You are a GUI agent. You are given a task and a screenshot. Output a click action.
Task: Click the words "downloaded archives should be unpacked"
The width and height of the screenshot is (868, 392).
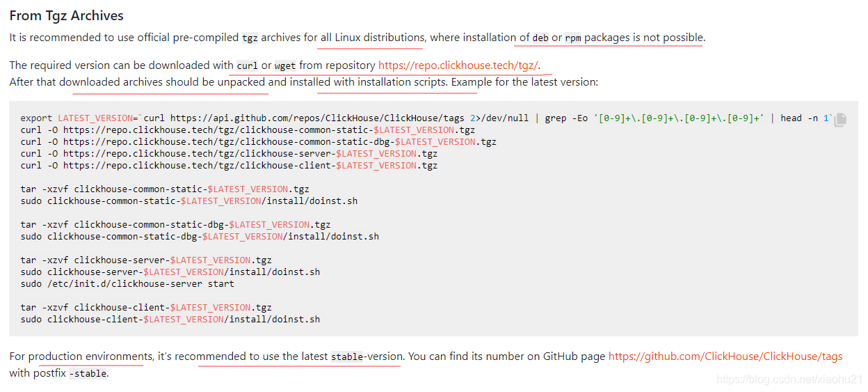pos(162,82)
